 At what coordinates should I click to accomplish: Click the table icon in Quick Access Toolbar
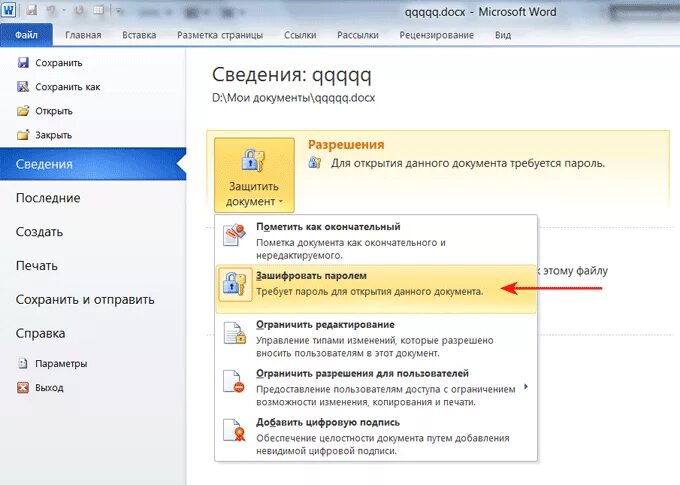pos(99,10)
